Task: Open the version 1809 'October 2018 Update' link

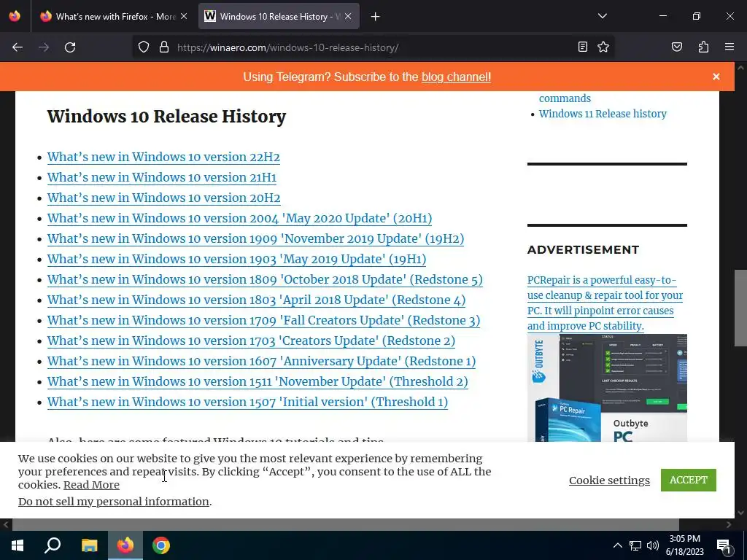Action: pyautogui.click(x=265, y=280)
